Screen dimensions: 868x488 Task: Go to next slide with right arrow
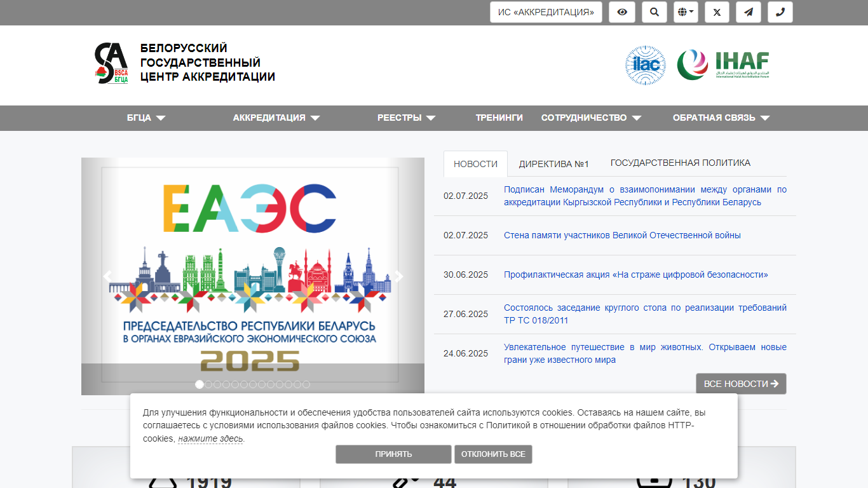pyautogui.click(x=398, y=276)
